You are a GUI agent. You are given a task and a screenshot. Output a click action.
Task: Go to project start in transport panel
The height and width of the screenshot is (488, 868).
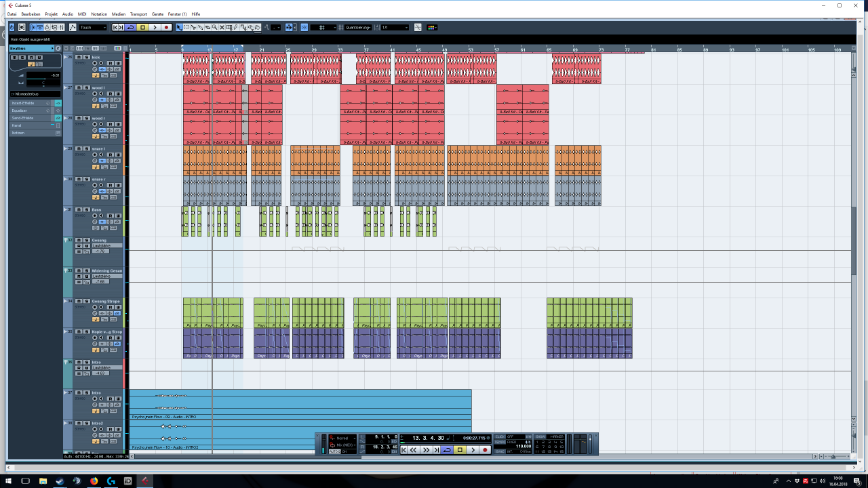pos(403,450)
